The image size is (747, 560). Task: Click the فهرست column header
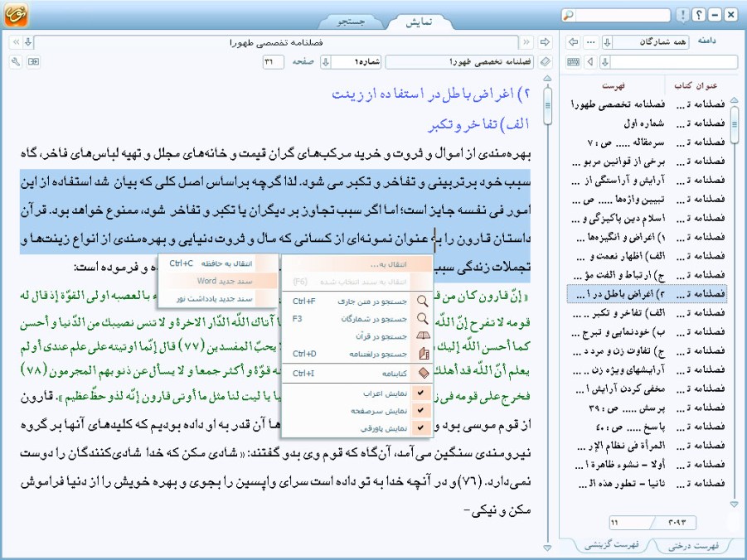pyautogui.click(x=614, y=85)
